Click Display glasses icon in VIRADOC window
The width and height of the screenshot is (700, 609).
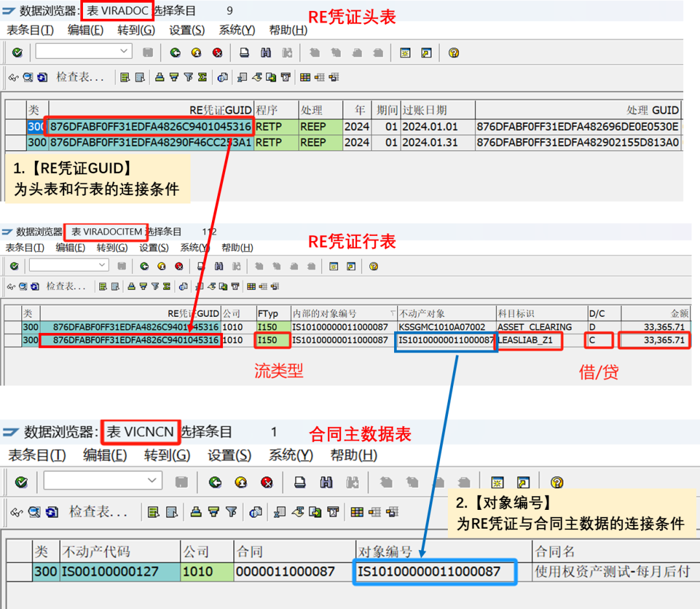click(x=14, y=77)
